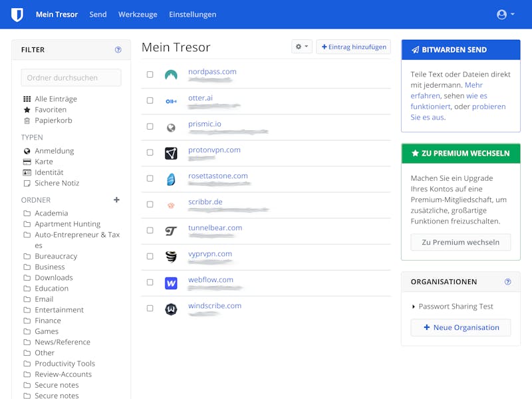This screenshot has height=399, width=532.
Task: Open the windscribe.com entry link
Action: tap(215, 306)
